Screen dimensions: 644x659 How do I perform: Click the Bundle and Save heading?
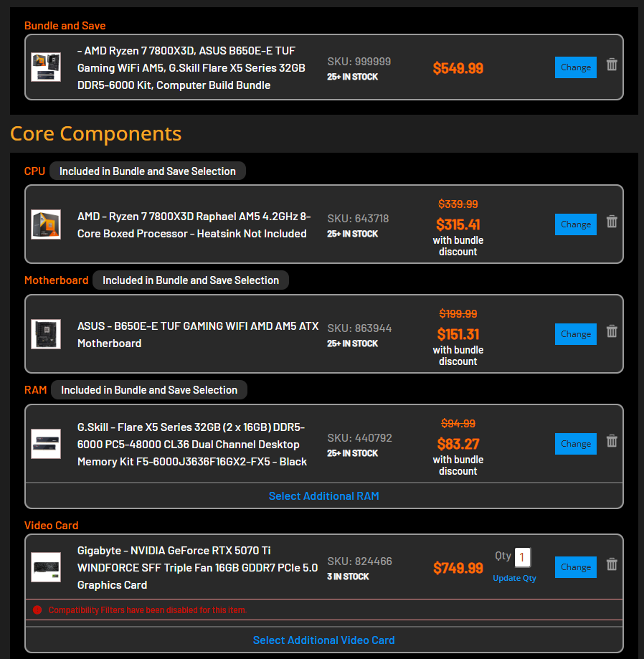point(65,26)
